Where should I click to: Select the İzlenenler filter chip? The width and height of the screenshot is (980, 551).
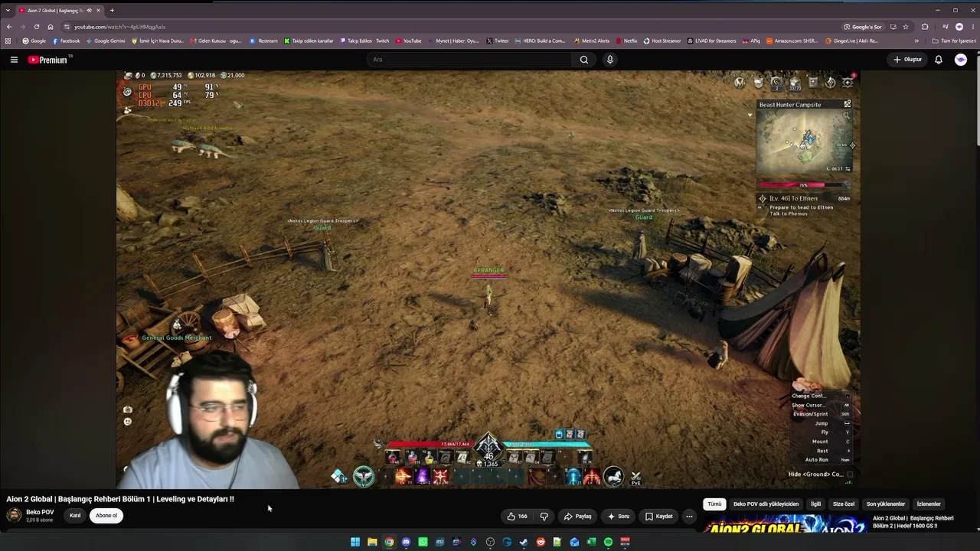click(929, 504)
